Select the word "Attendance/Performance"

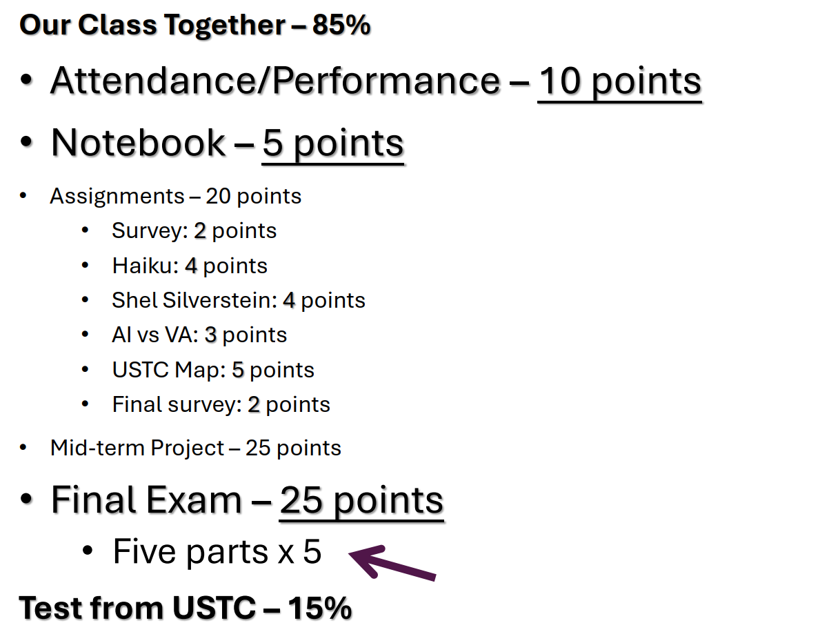click(x=275, y=81)
